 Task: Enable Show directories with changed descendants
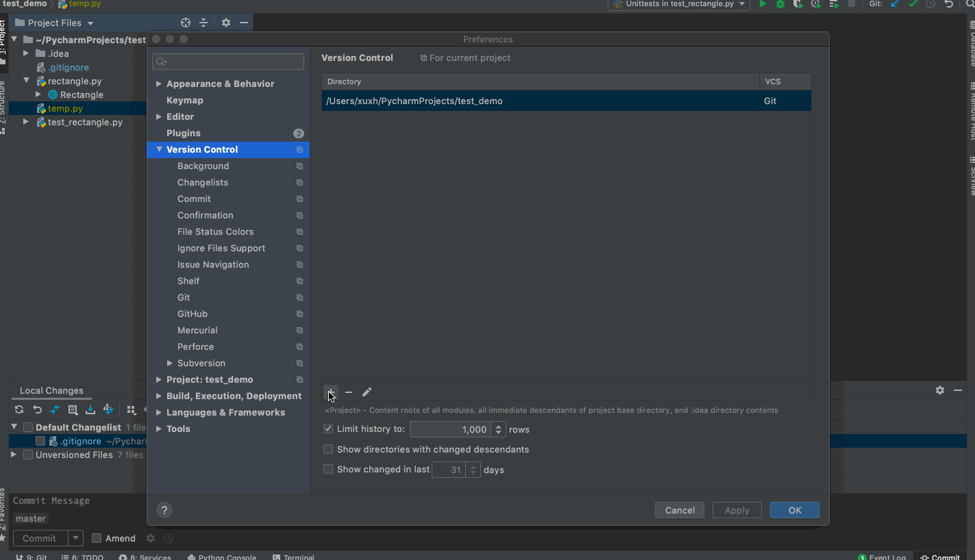point(328,449)
